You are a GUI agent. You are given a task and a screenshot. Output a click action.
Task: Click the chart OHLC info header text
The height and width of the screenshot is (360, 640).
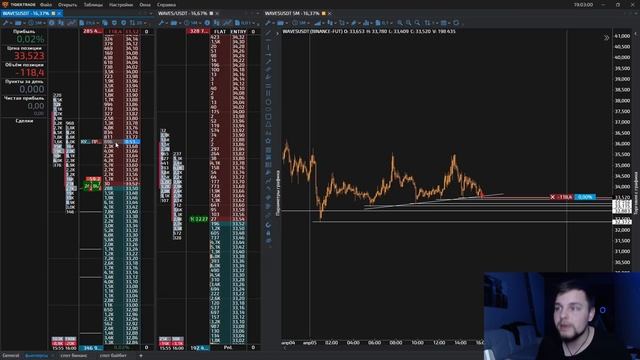click(369, 31)
